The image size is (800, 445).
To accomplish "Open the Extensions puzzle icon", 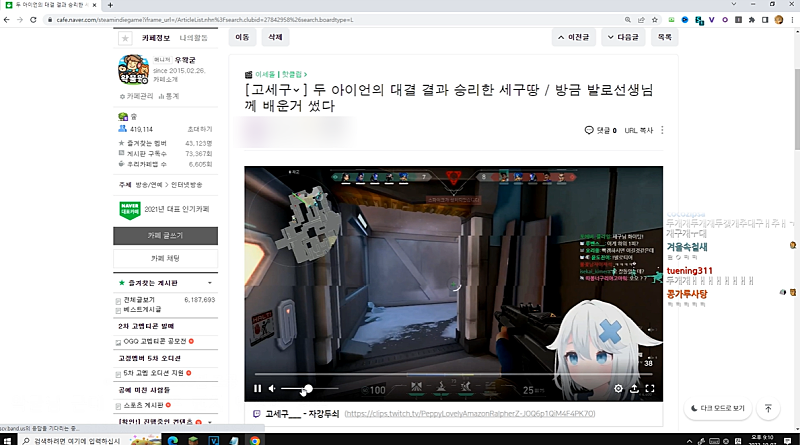I will [752, 20].
